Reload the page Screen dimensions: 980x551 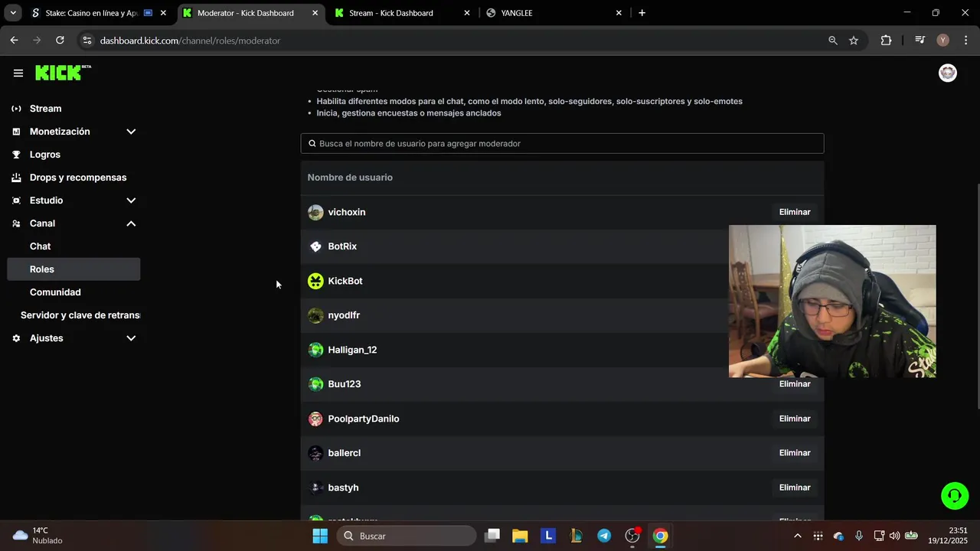pyautogui.click(x=60, y=41)
